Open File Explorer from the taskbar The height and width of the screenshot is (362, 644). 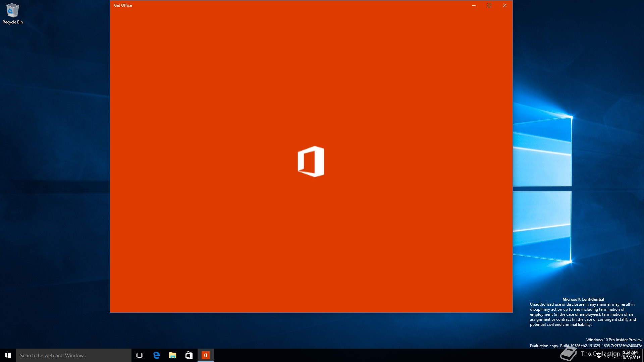pyautogui.click(x=173, y=355)
